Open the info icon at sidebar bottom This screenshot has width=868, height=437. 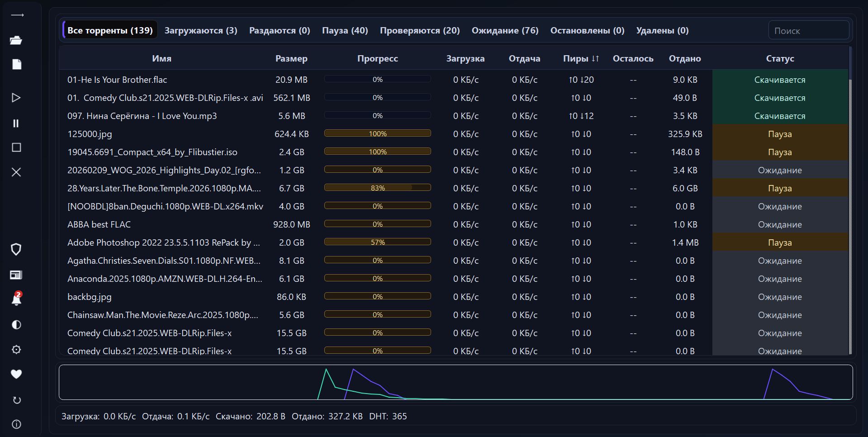[16, 424]
